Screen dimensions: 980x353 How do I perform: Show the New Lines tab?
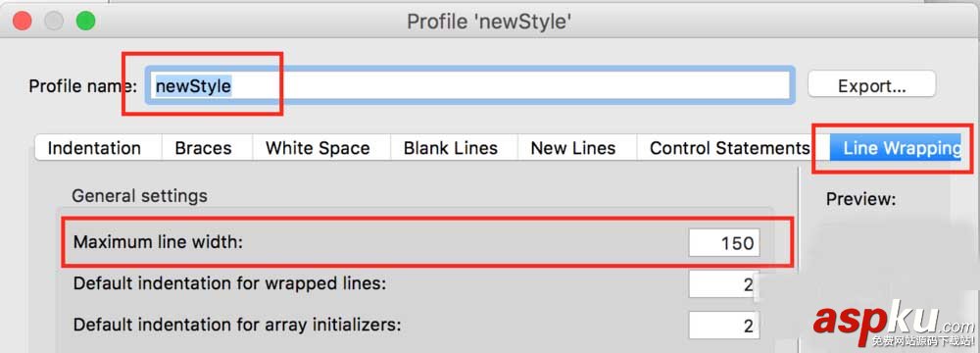click(573, 148)
